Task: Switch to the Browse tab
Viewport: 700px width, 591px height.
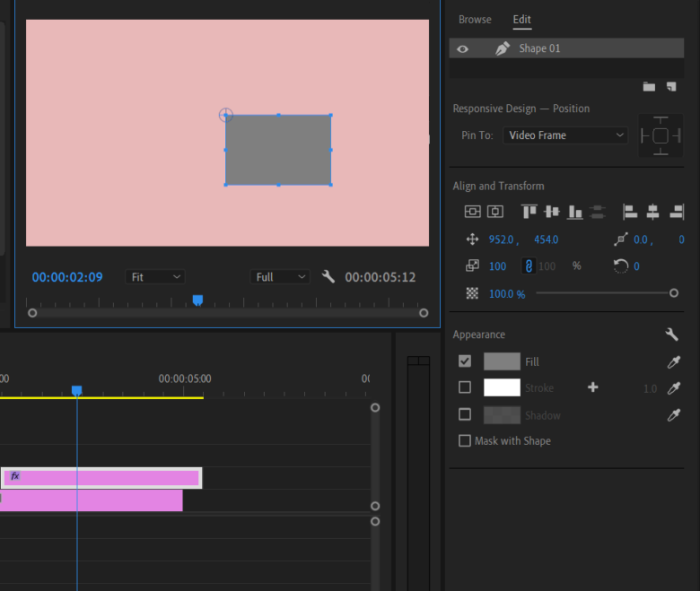Action: [x=475, y=20]
